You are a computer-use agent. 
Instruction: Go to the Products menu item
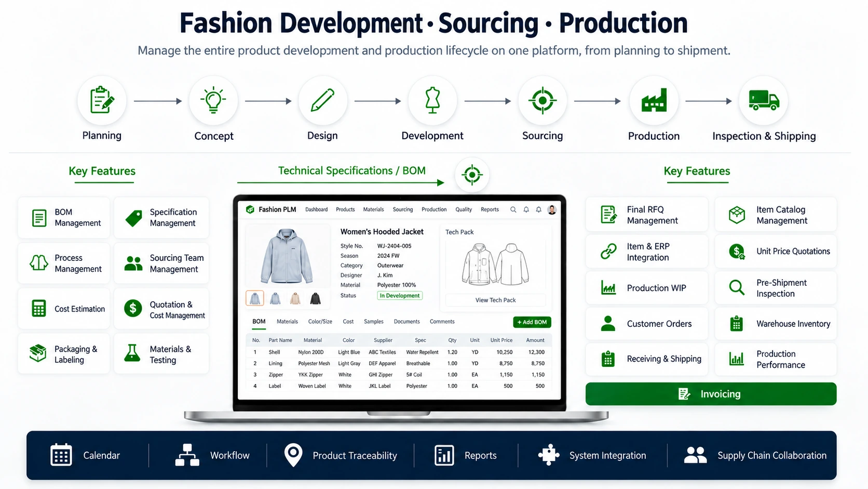pos(345,209)
